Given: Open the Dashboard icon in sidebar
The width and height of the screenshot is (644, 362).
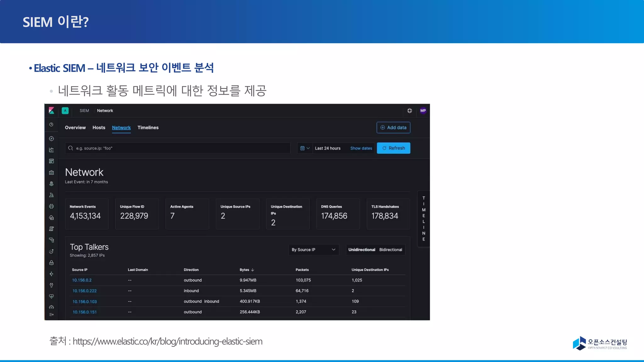Looking at the screenshot, I should pyautogui.click(x=51, y=161).
